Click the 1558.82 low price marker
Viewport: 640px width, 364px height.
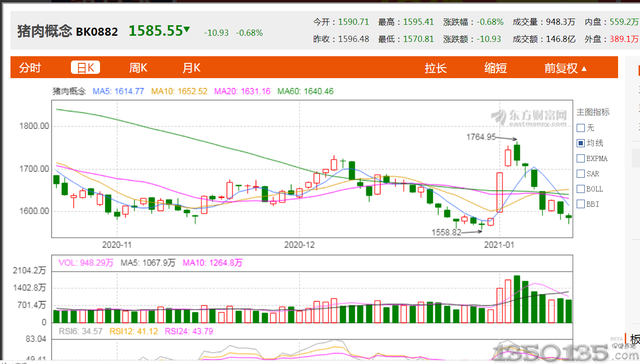point(446,233)
